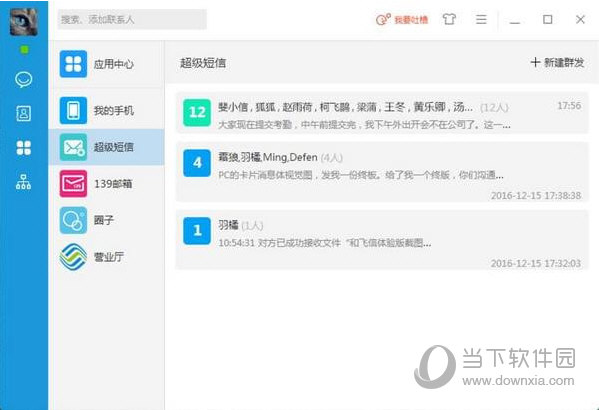Click the 我的手机 phone icon
The width and height of the screenshot is (599, 410).
click(x=73, y=110)
